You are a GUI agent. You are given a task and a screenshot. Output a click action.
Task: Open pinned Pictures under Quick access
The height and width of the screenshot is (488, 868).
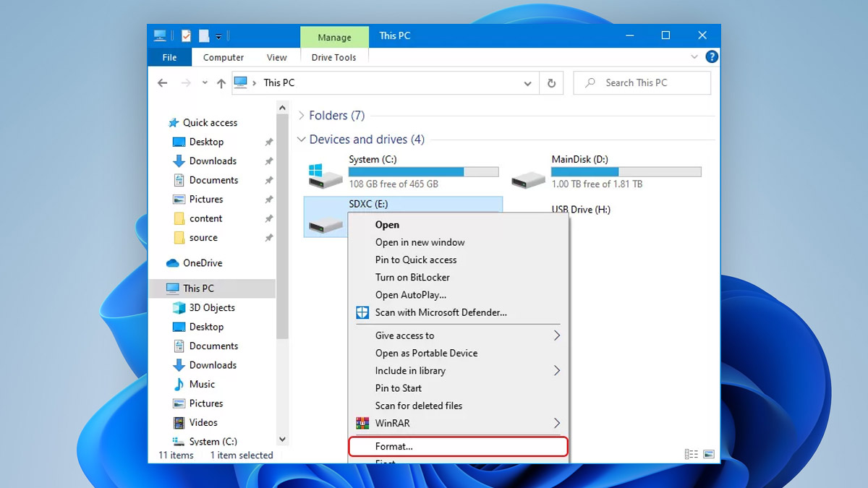click(206, 200)
